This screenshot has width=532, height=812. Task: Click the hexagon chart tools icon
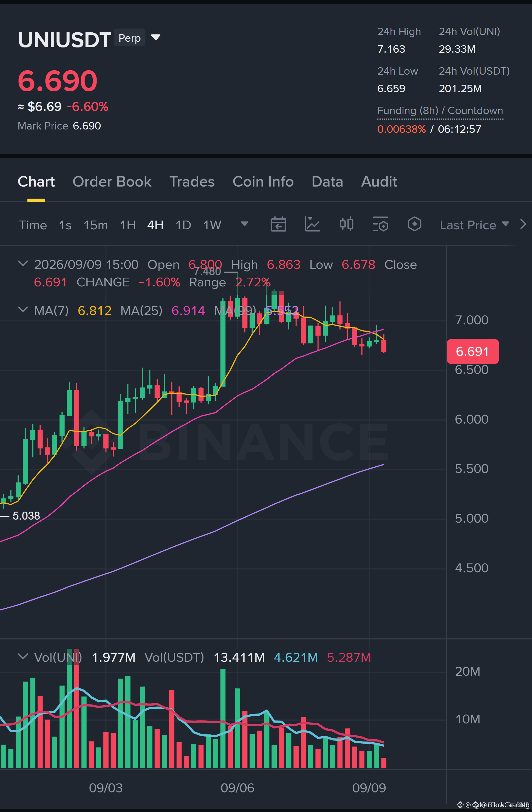[414, 224]
